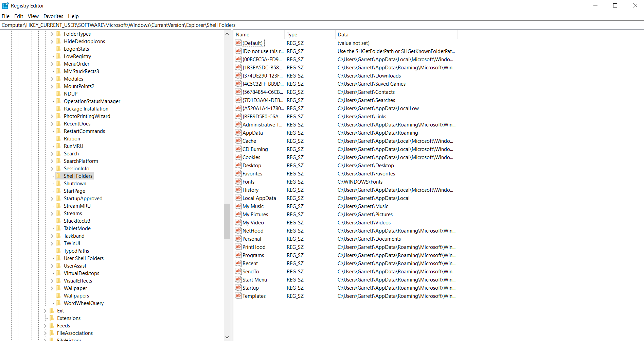Select the Local AppData value name
Image resolution: width=644 pixels, height=341 pixels.
tap(259, 198)
